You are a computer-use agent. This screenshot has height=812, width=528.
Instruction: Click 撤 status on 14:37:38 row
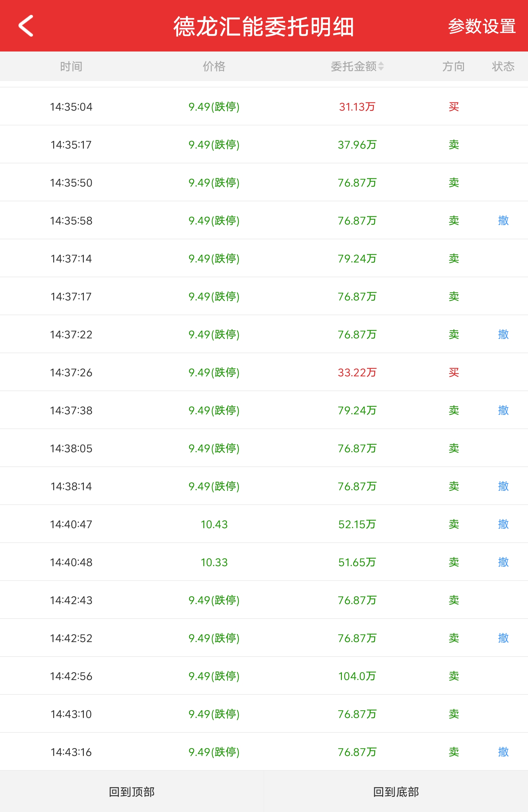point(503,410)
